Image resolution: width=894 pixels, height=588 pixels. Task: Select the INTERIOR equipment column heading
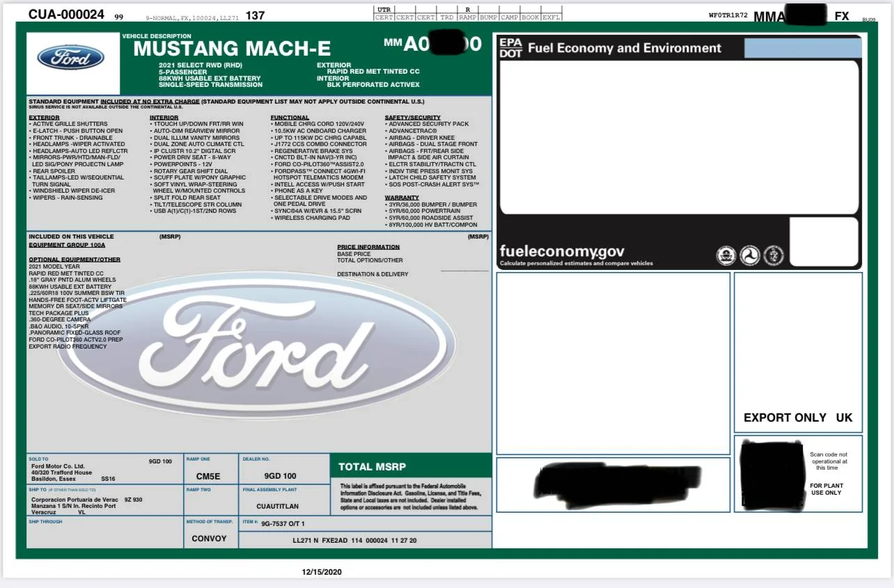tap(164, 118)
